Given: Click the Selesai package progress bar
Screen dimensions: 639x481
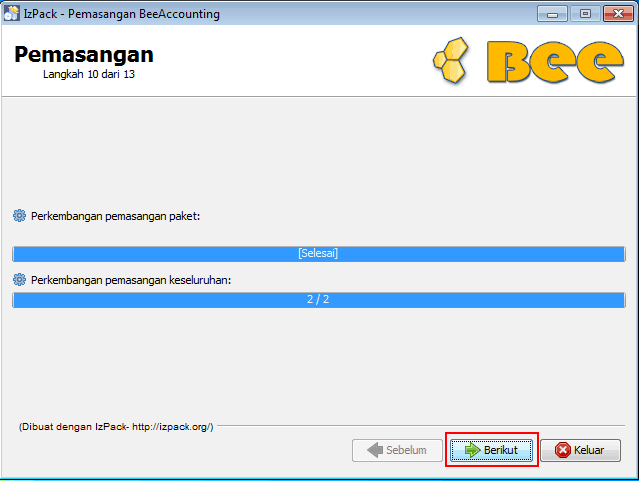Looking at the screenshot, I should (319, 254).
